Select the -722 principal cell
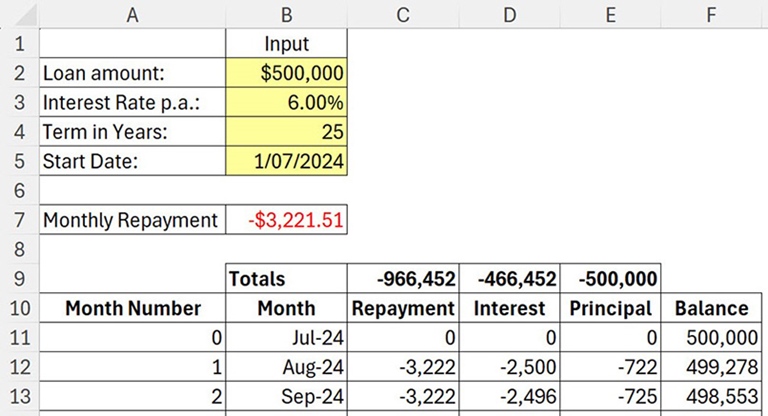 610,367
